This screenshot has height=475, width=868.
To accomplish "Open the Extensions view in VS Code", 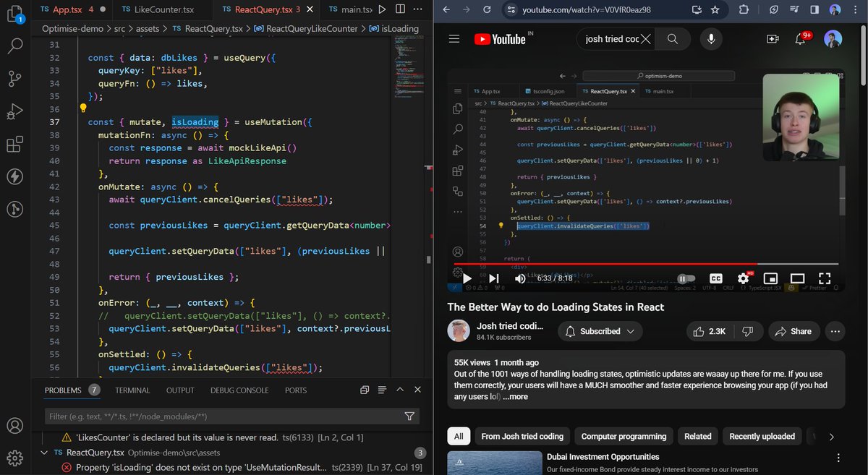I will click(15, 145).
